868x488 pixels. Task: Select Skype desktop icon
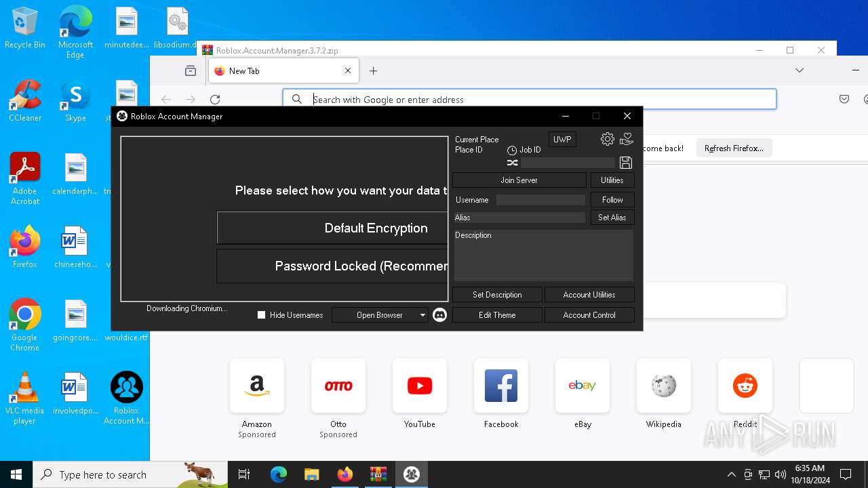pos(75,101)
